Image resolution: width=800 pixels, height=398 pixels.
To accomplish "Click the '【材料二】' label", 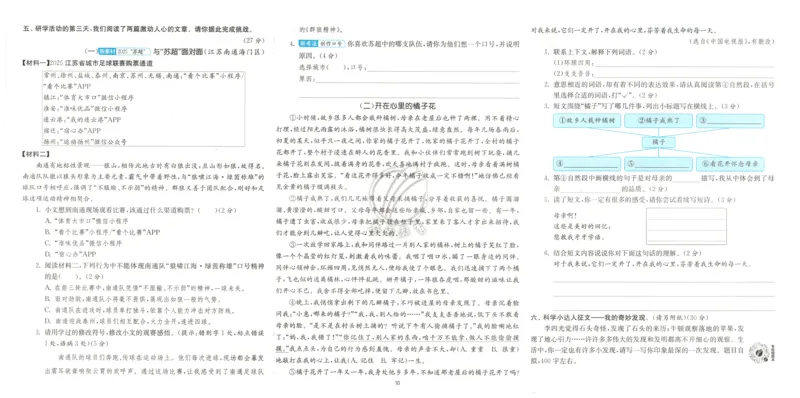I will pyautogui.click(x=35, y=154).
